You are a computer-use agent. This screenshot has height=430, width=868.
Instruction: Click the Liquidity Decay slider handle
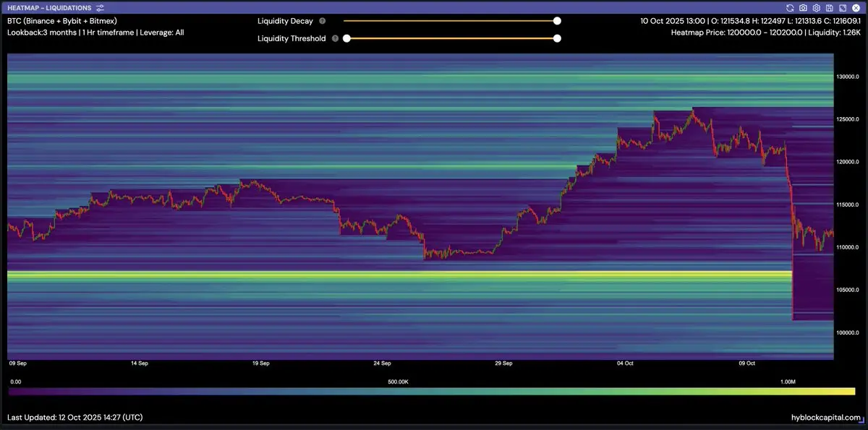(x=557, y=21)
